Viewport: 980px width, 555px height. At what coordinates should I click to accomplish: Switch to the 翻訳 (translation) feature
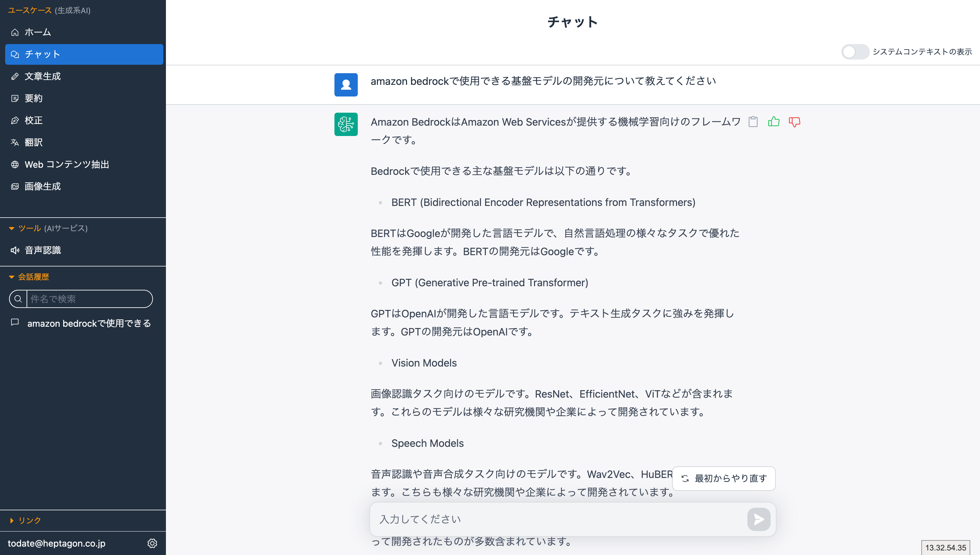[x=34, y=142]
